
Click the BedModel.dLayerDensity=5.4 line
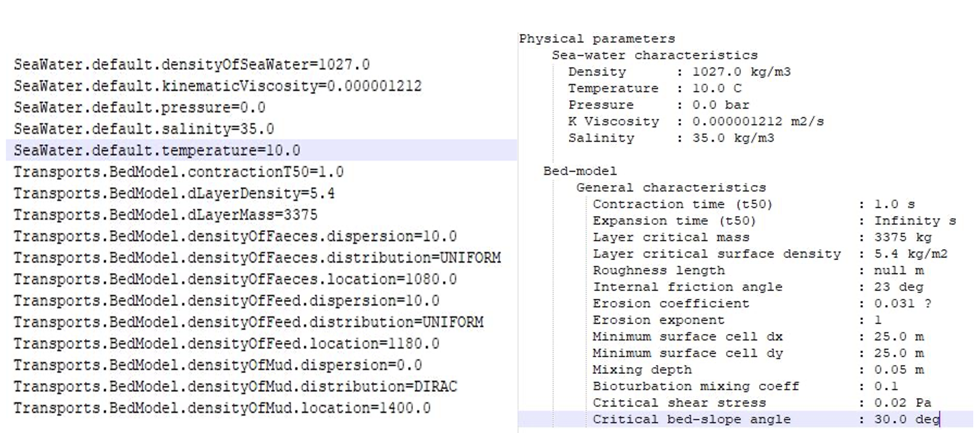pyautogui.click(x=174, y=194)
